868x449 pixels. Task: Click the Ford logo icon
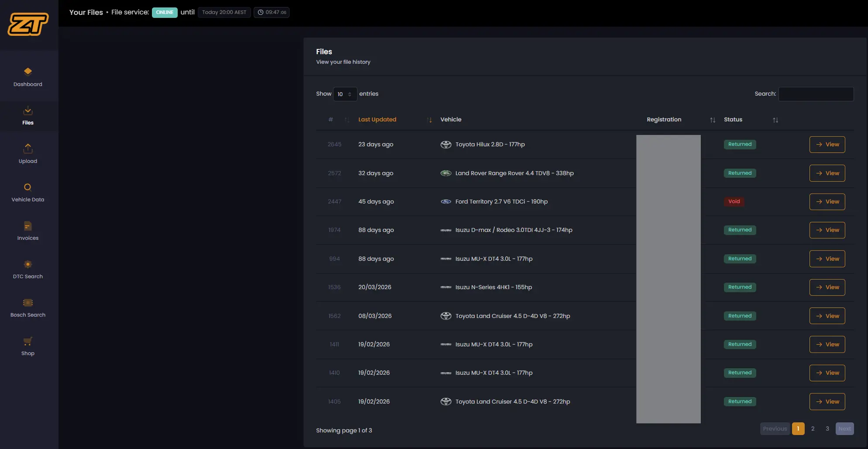point(446,202)
